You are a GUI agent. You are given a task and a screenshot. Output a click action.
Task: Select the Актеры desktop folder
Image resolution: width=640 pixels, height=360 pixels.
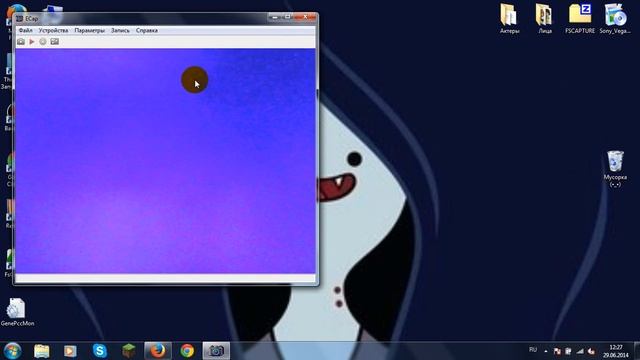509,18
